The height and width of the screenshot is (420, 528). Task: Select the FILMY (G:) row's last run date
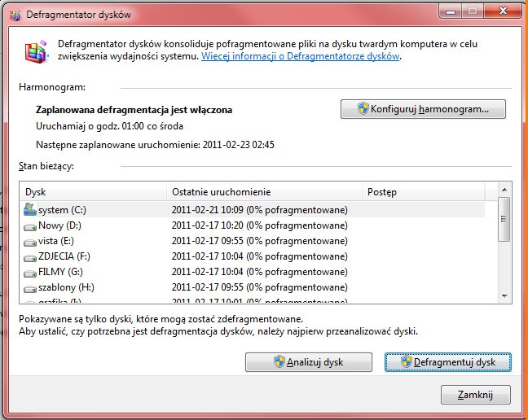[259, 272]
